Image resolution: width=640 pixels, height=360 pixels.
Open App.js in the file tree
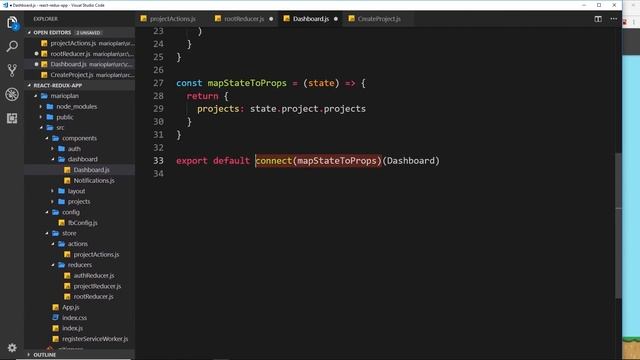(x=80, y=307)
